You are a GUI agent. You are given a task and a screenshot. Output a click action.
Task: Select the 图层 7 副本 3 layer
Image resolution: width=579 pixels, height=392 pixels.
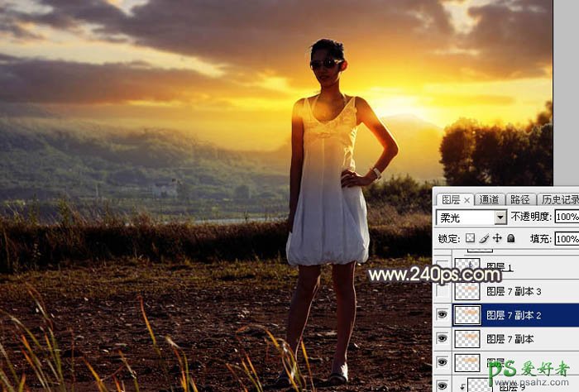point(514,291)
